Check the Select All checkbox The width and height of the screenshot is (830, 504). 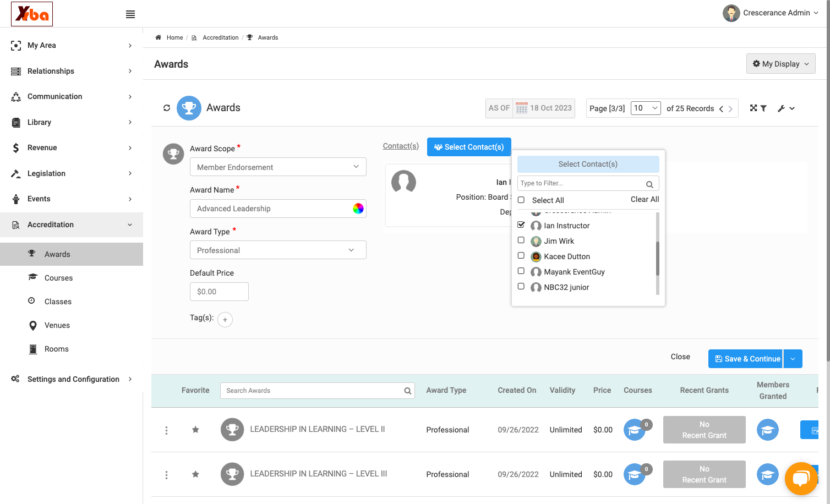pos(521,200)
